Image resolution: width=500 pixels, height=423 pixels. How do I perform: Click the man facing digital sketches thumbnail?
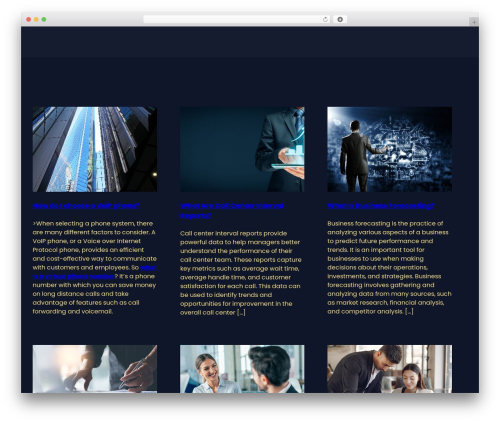click(389, 149)
